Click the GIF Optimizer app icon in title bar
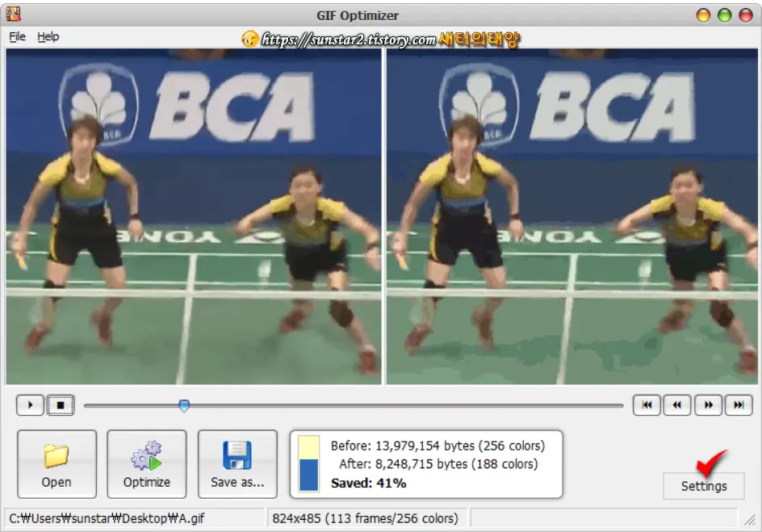Screen dimensions: 762x532 14,15
